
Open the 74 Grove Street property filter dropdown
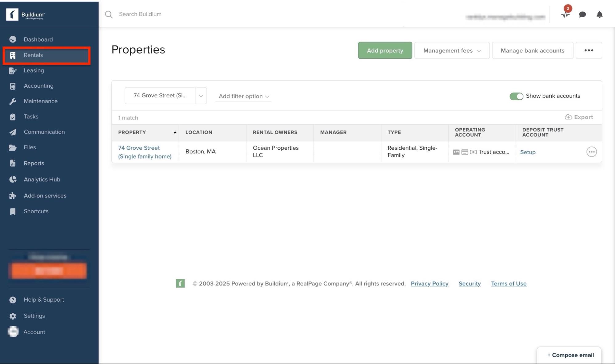pyautogui.click(x=201, y=95)
